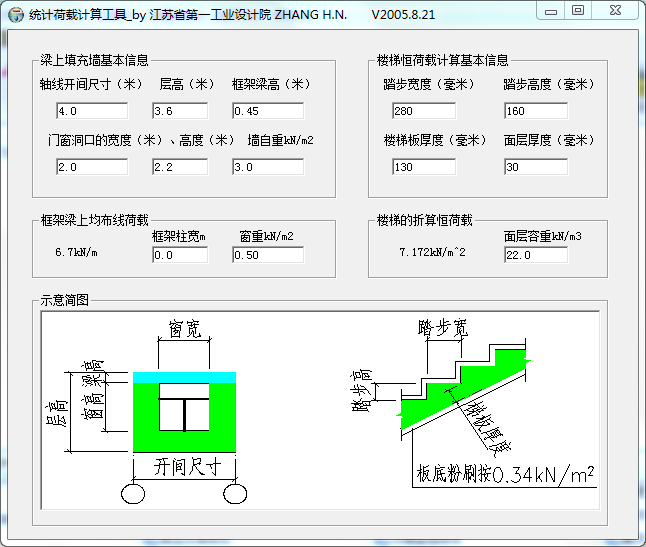Select the finish layer thickness field 30
The width and height of the screenshot is (646, 547).
pyautogui.click(x=536, y=167)
